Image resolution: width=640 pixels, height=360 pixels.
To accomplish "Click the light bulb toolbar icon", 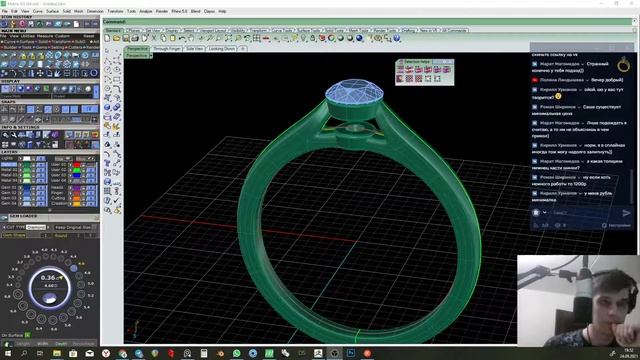I will point(303,38).
